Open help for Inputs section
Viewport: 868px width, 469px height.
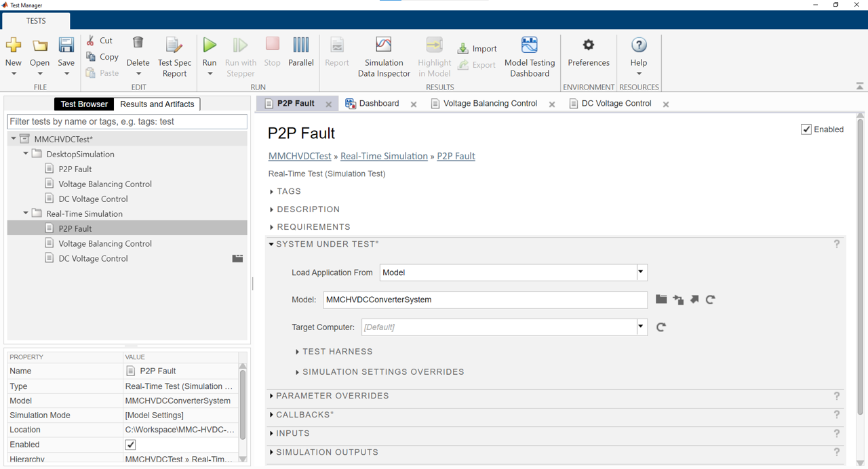click(x=837, y=433)
